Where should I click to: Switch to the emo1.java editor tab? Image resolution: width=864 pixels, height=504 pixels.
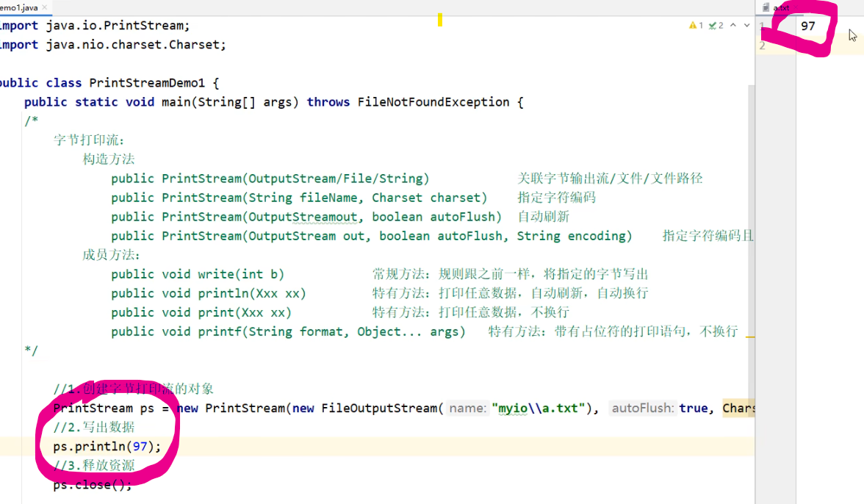[x=19, y=7]
